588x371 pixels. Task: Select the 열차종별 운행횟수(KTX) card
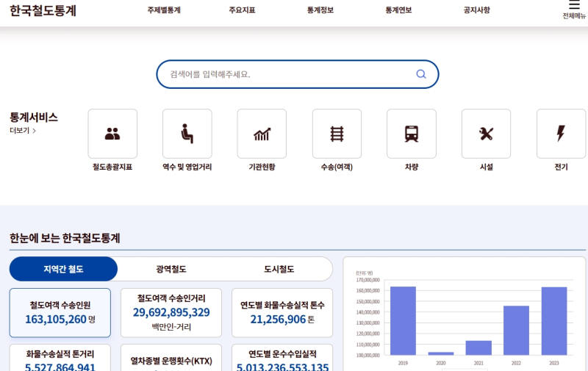171,358
